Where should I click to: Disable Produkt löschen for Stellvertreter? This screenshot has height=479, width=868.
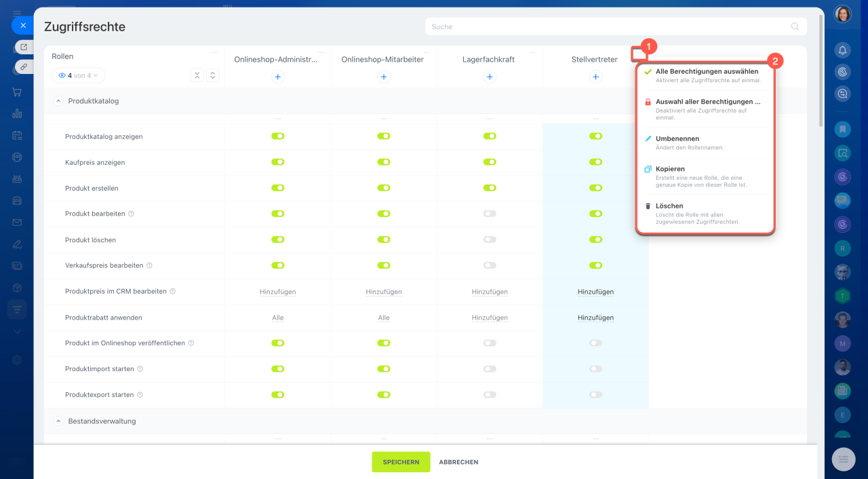(595, 240)
